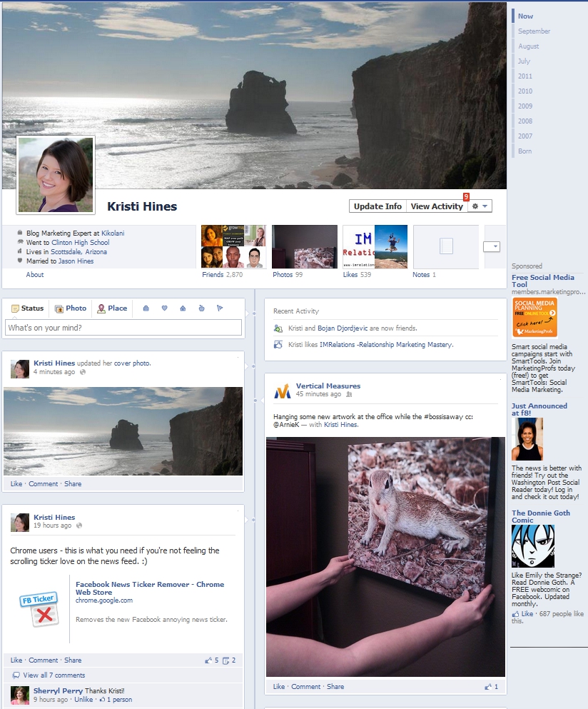This screenshot has width=588, height=709.
Task: Click the Vertical Measures logo icon
Action: click(x=283, y=391)
